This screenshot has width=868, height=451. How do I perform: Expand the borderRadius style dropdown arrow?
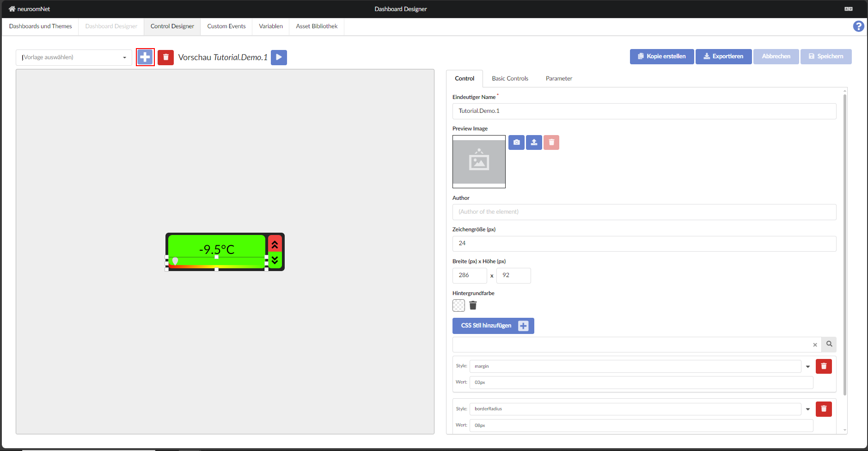pos(808,409)
